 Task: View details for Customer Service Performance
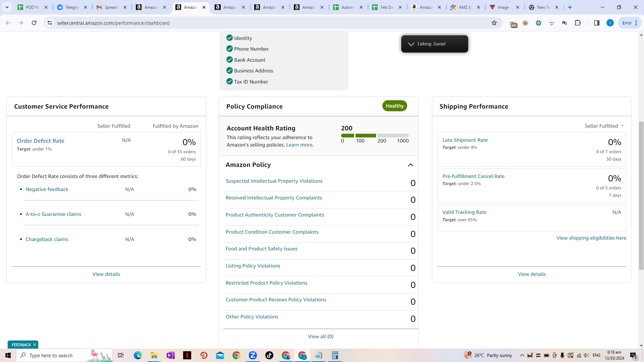(106, 274)
